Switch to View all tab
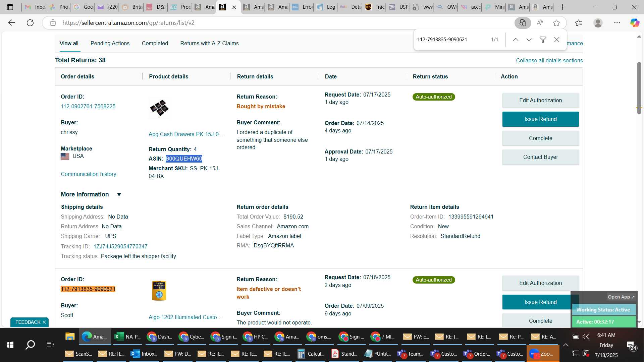 (x=69, y=43)
